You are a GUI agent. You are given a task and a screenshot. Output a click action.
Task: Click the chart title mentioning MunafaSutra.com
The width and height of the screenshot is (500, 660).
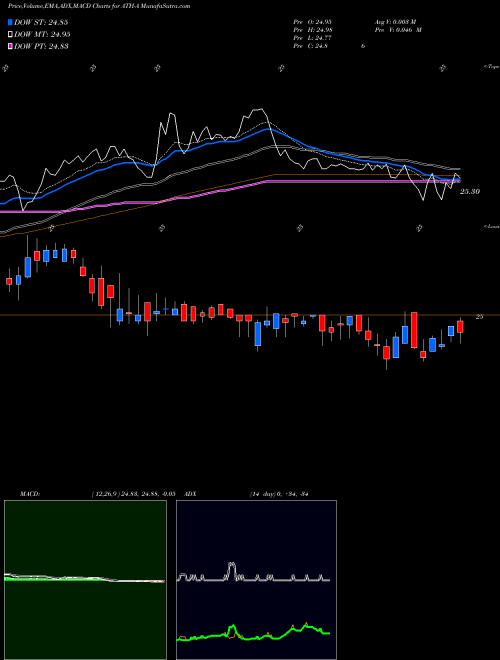click(x=99, y=6)
